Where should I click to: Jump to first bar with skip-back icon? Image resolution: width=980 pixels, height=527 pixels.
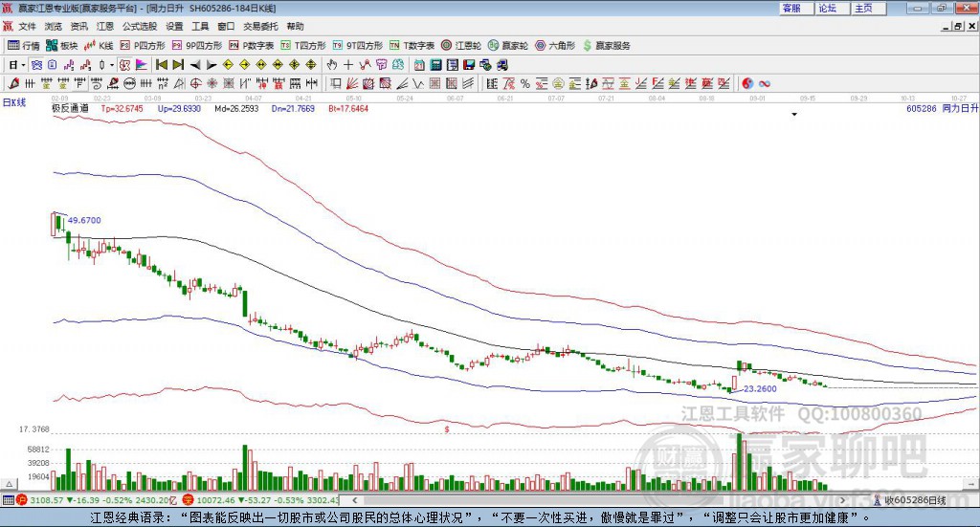(x=161, y=65)
